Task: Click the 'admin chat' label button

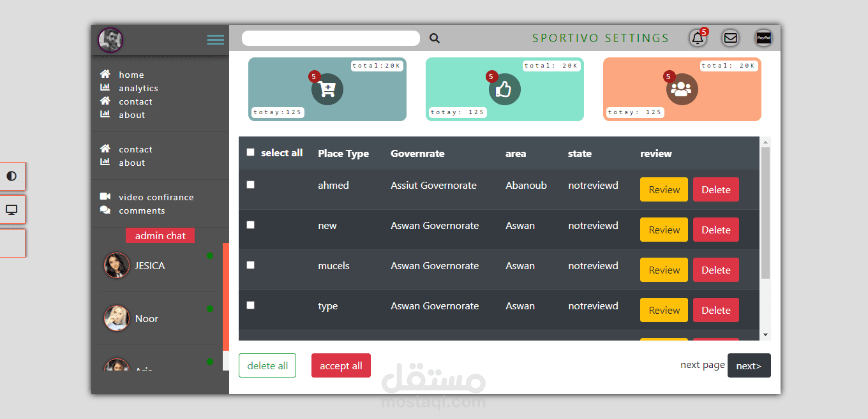Action: click(160, 235)
